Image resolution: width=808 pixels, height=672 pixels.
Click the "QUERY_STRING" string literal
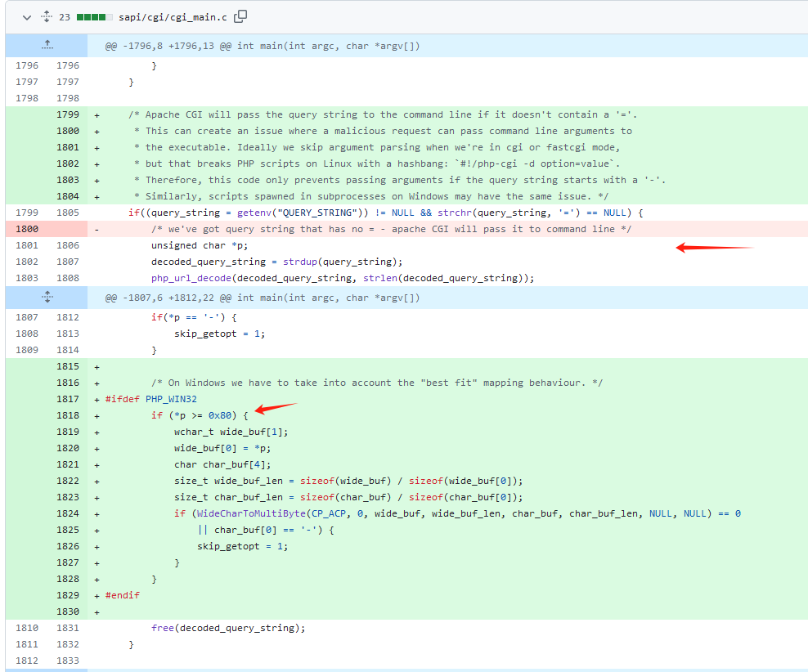[x=317, y=213]
